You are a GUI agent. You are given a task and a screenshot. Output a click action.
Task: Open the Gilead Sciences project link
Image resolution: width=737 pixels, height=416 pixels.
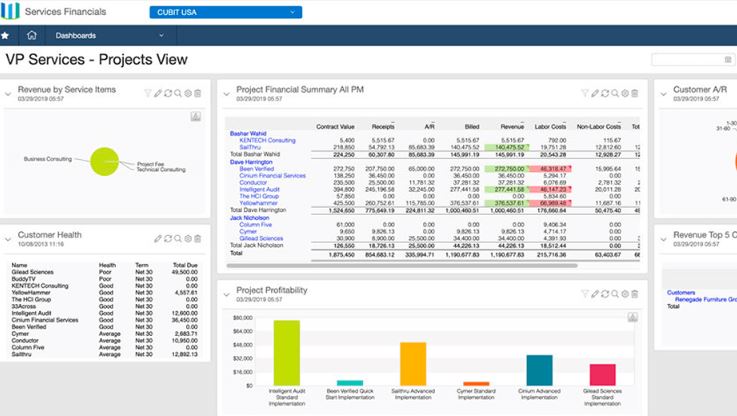(261, 238)
